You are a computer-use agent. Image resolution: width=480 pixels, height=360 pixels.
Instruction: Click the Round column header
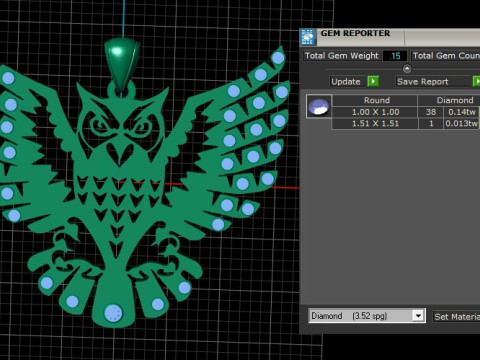point(377,100)
